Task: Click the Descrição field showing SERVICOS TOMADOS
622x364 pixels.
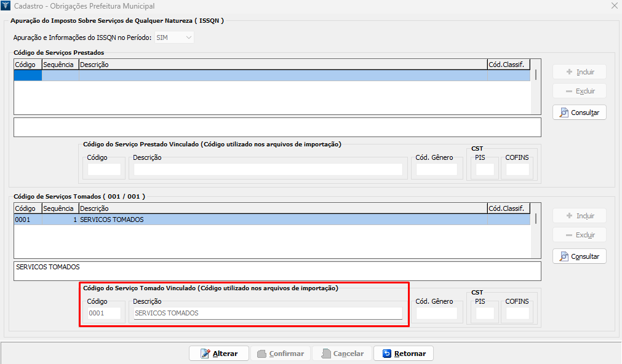Action: pos(268,313)
